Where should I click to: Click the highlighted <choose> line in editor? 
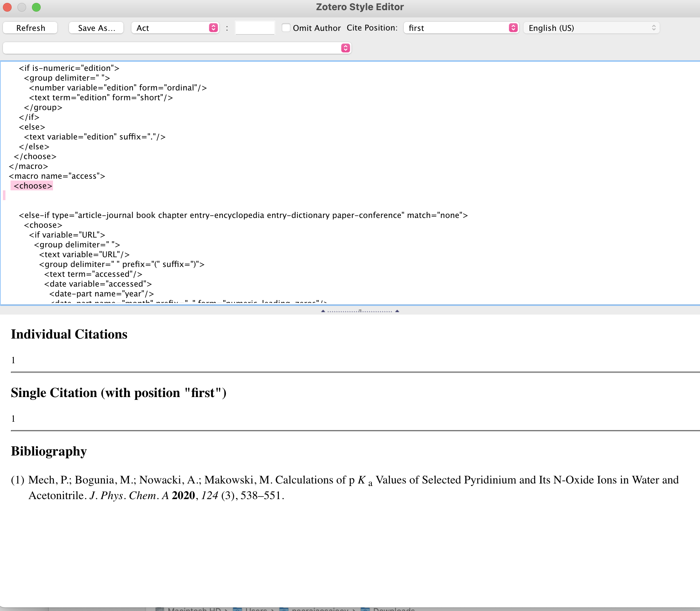point(33,186)
